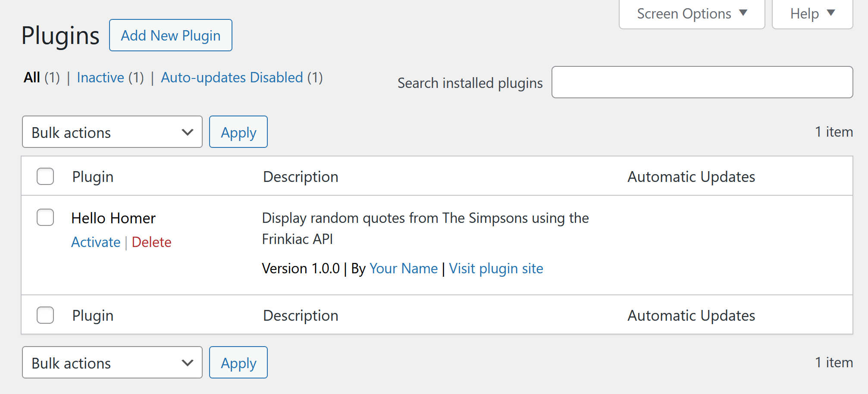868x394 pixels.
Task: Switch to the Inactive plugins filter
Action: coord(100,78)
